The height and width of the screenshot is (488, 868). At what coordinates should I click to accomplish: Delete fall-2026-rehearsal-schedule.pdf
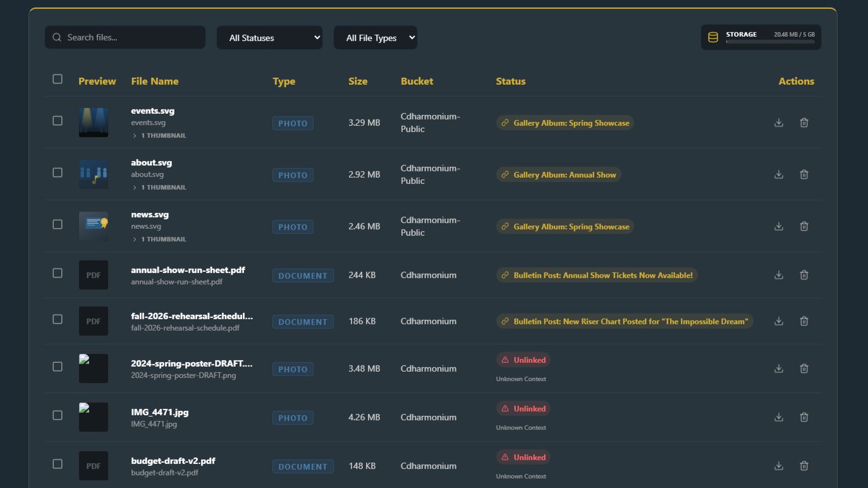pos(804,321)
